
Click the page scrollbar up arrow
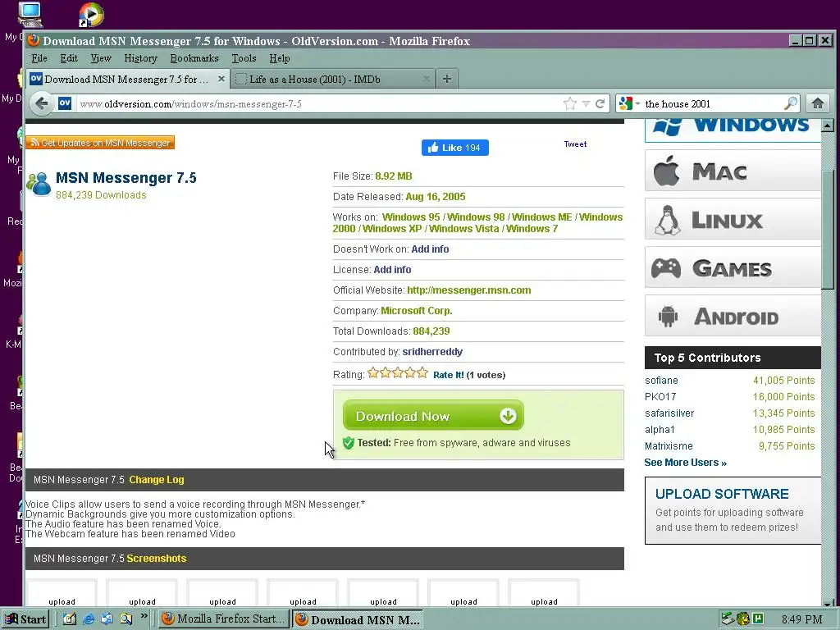pyautogui.click(x=828, y=126)
